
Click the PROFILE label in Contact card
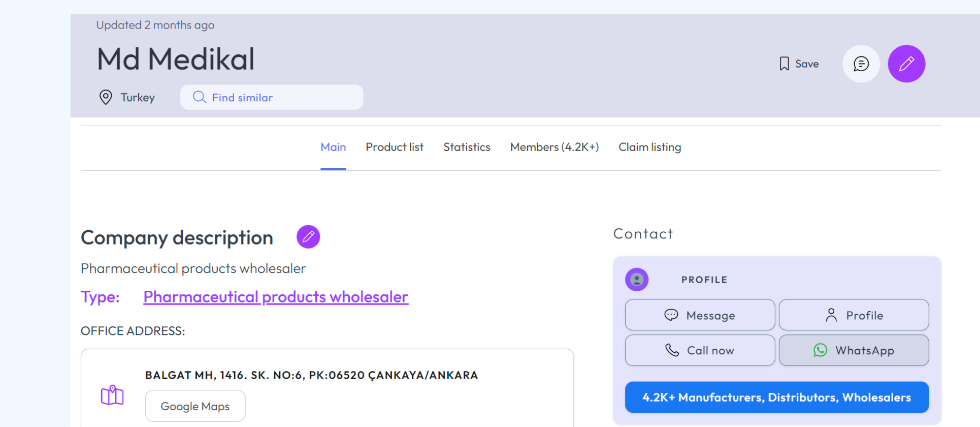(x=704, y=280)
